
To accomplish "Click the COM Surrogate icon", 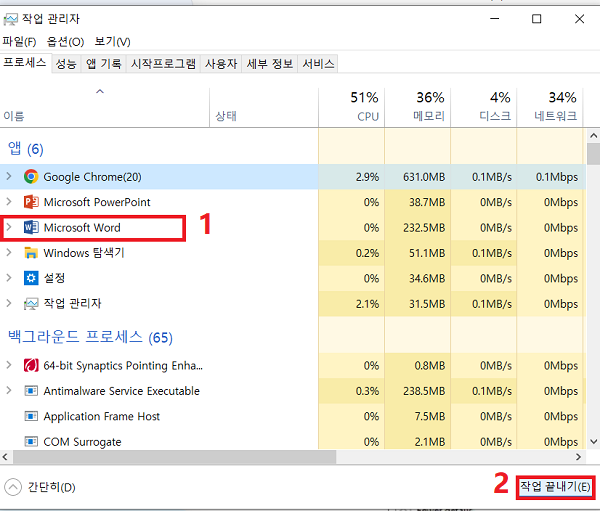I will coord(31,442).
